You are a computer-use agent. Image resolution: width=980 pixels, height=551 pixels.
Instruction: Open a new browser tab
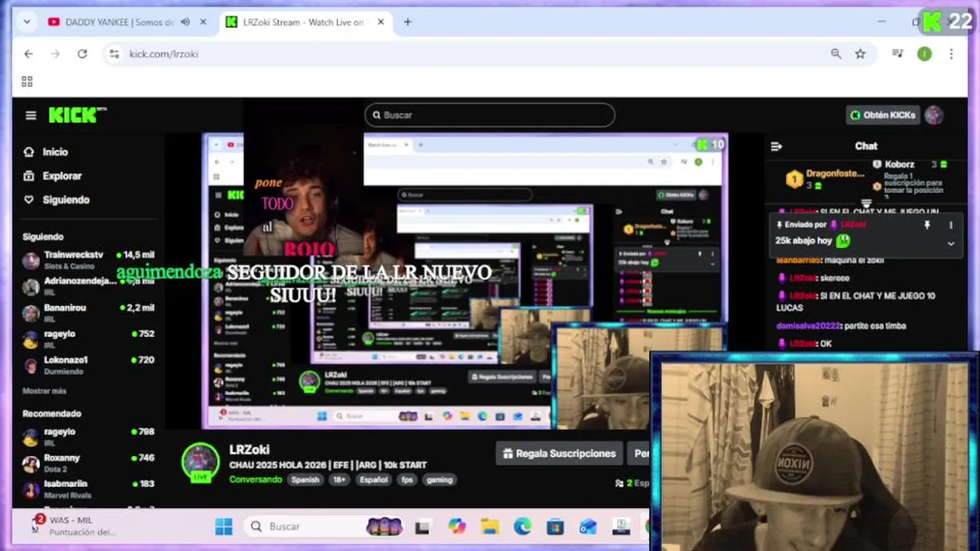[407, 22]
